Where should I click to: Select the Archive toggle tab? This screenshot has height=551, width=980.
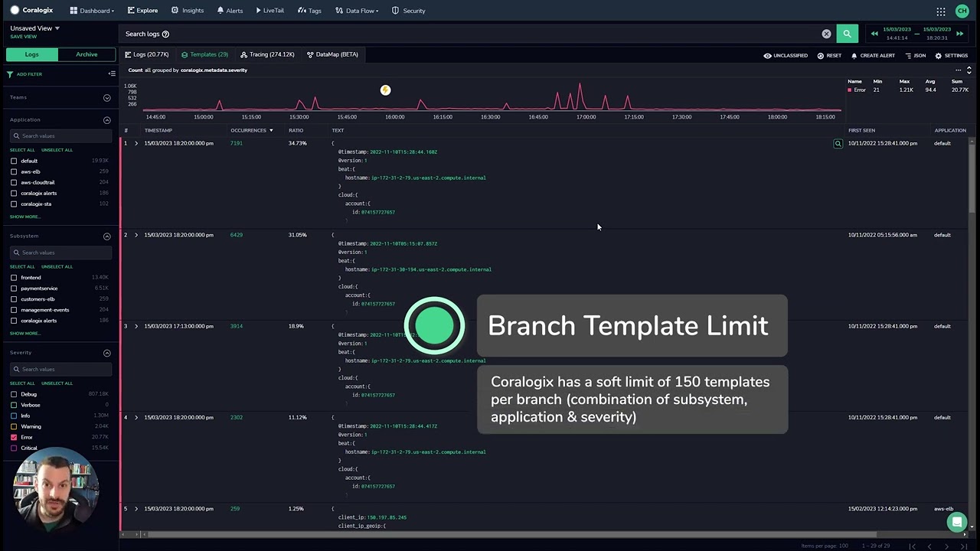tap(87, 54)
